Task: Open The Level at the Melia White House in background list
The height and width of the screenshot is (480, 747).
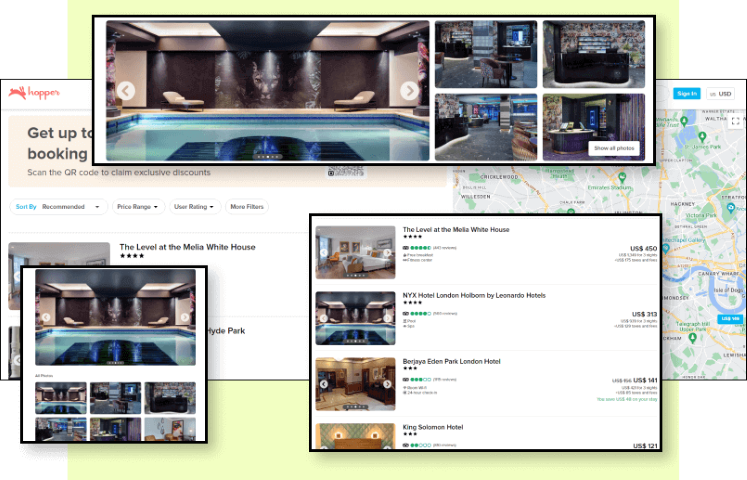Action: click(x=187, y=247)
